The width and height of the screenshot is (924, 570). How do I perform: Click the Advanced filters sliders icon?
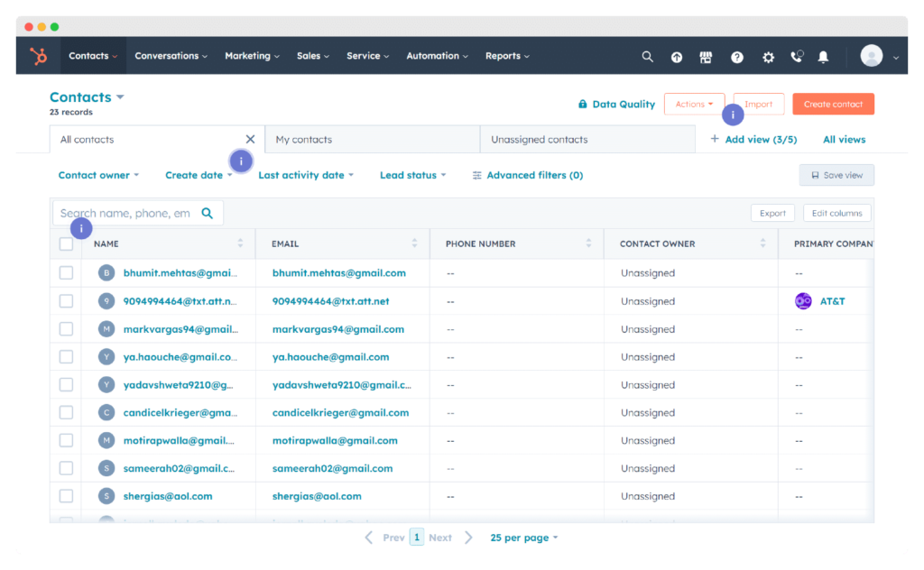476,176
